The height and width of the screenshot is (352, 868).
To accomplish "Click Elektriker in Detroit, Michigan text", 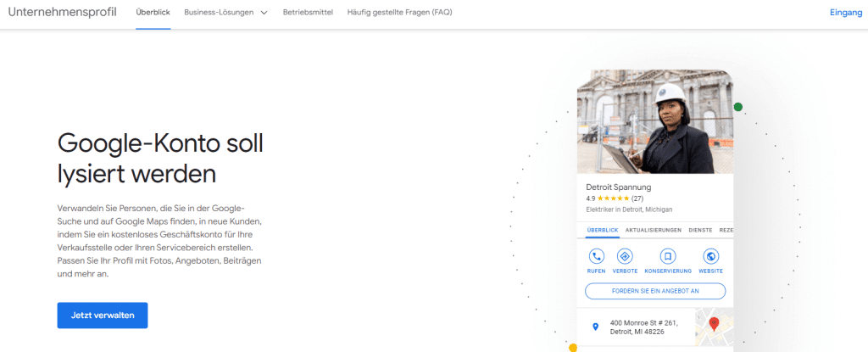I will tap(630, 210).
